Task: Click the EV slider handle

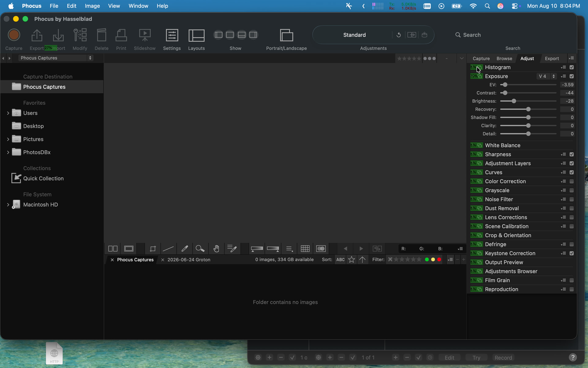Action: [x=505, y=85]
